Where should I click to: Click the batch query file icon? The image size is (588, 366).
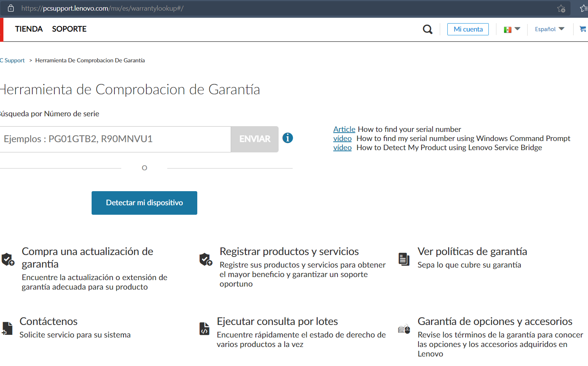(x=204, y=328)
